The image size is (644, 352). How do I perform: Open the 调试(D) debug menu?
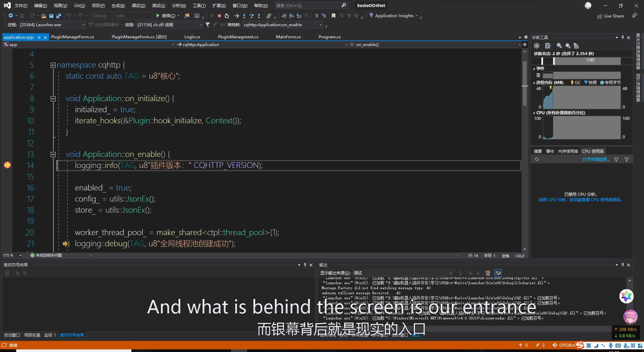(x=138, y=6)
